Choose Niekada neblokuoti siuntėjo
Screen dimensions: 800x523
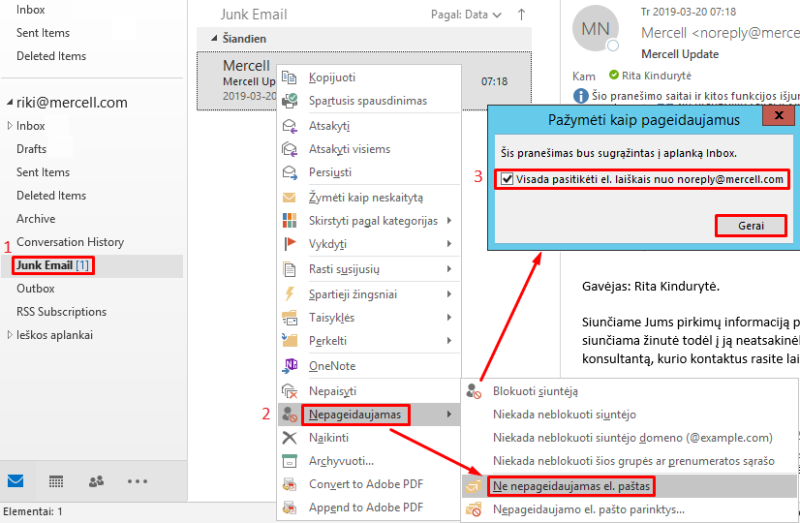point(629,414)
